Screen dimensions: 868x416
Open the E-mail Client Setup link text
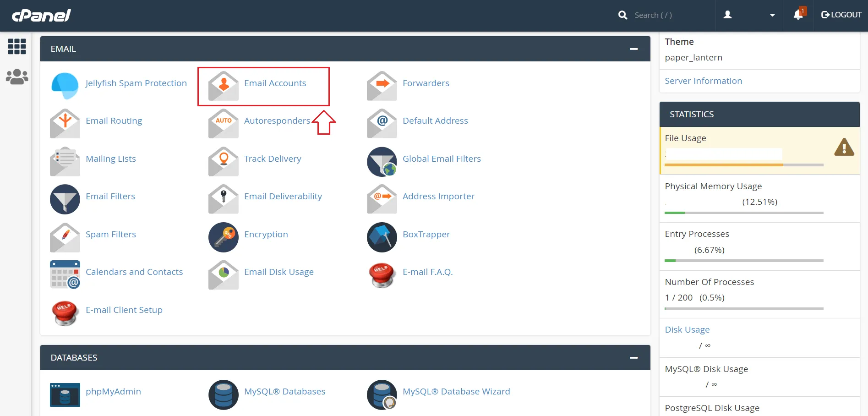(124, 310)
